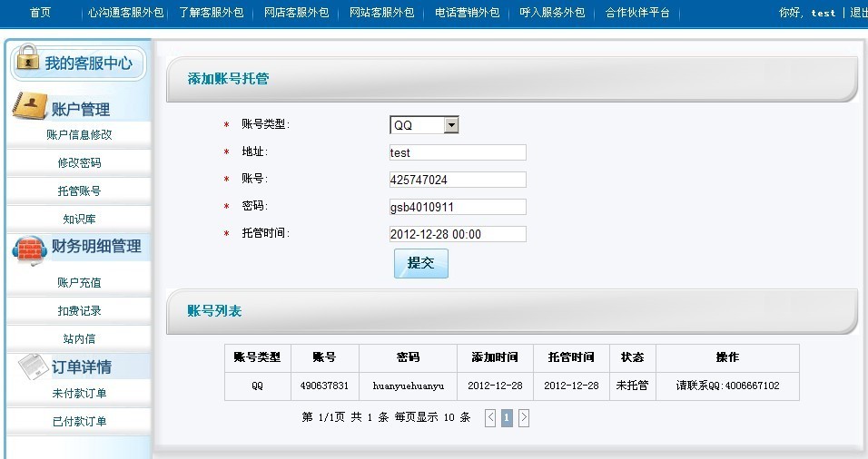
Task: Click the 退出 logout link
Action: click(x=858, y=13)
